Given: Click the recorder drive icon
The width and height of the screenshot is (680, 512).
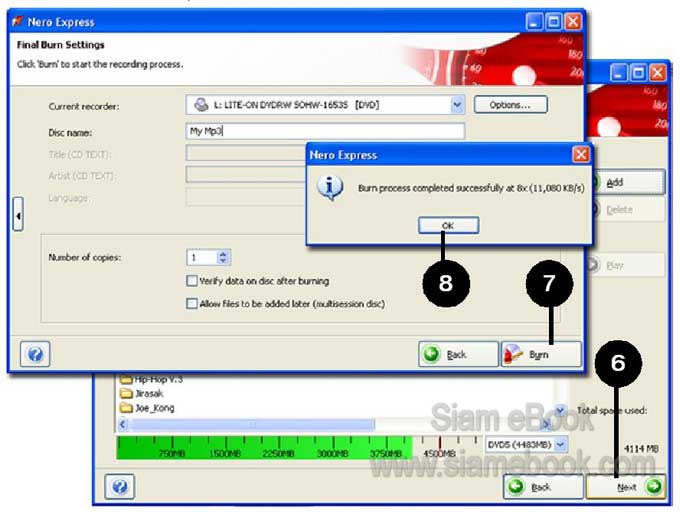Looking at the screenshot, I should pyautogui.click(x=201, y=105).
